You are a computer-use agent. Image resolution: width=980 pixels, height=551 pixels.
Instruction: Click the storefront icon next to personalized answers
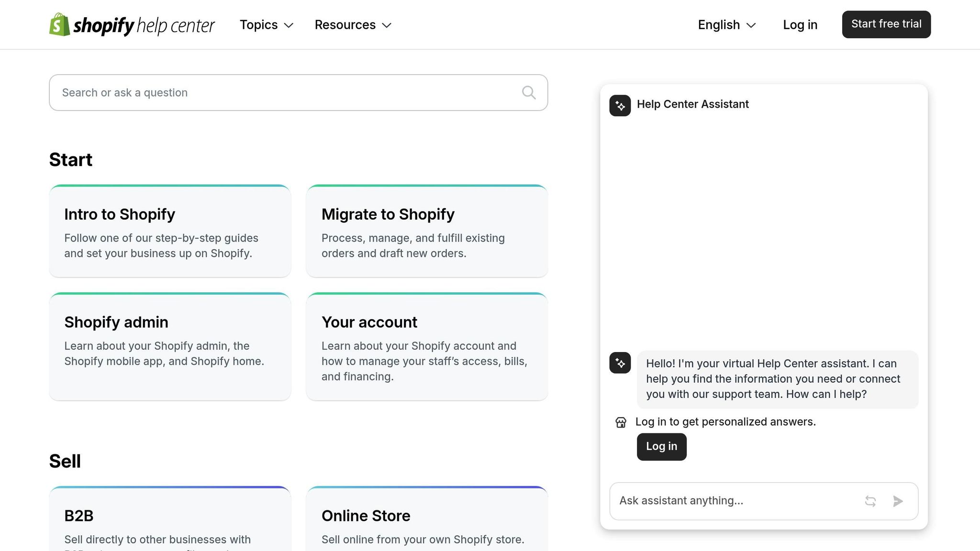coord(620,422)
